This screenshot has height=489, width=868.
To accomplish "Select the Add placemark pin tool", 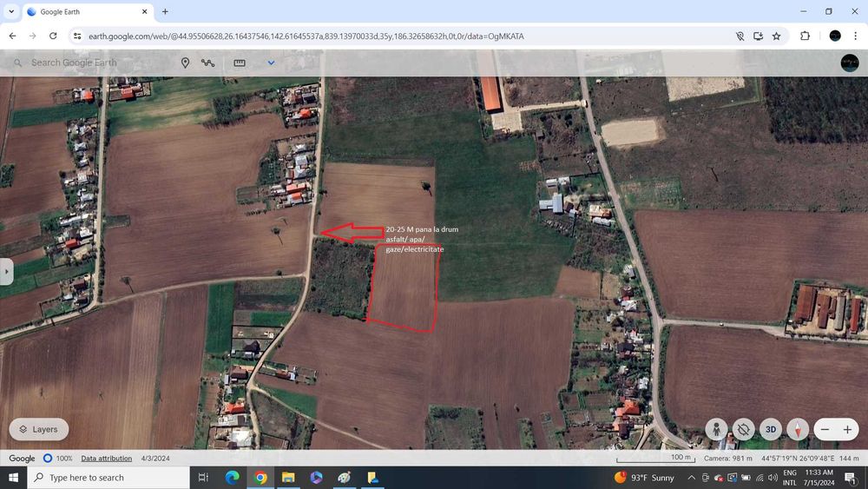I will coord(186,63).
